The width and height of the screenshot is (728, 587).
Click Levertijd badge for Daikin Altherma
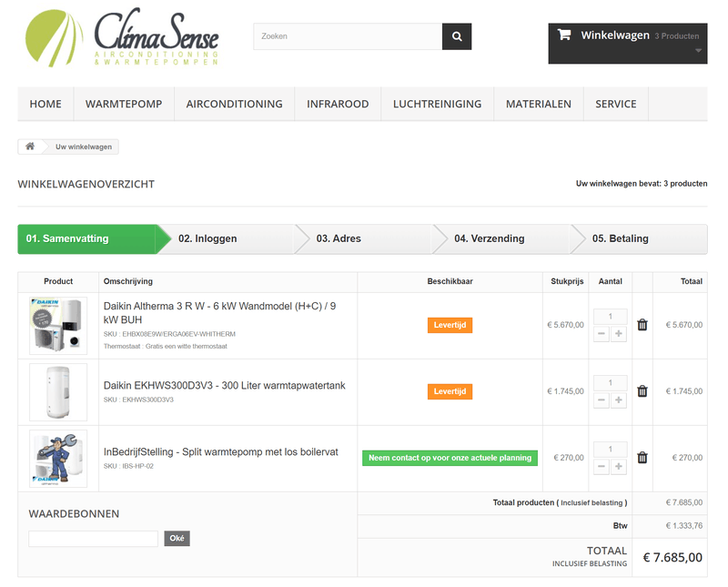(x=450, y=325)
